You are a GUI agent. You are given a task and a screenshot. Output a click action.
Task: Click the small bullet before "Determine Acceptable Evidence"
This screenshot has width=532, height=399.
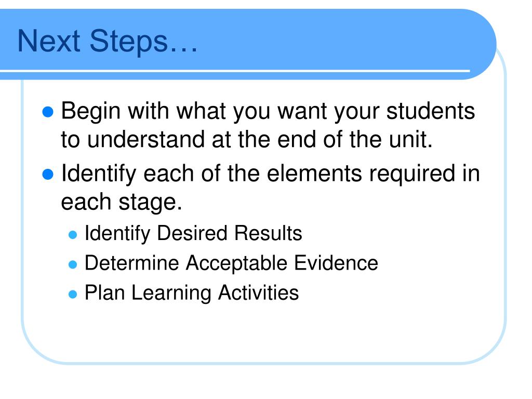tap(73, 264)
